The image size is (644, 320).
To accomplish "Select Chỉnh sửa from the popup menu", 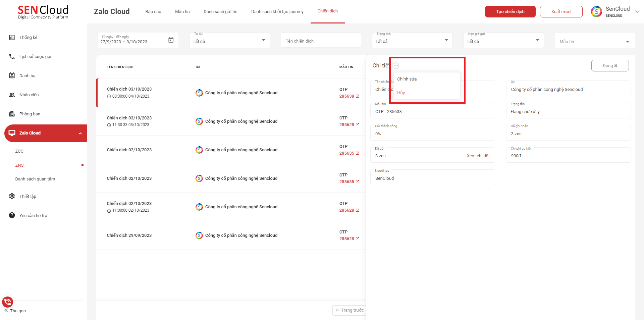I will tap(407, 79).
